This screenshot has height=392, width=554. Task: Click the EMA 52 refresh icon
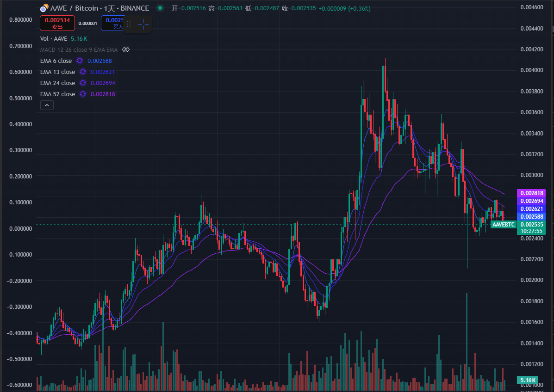(x=83, y=94)
